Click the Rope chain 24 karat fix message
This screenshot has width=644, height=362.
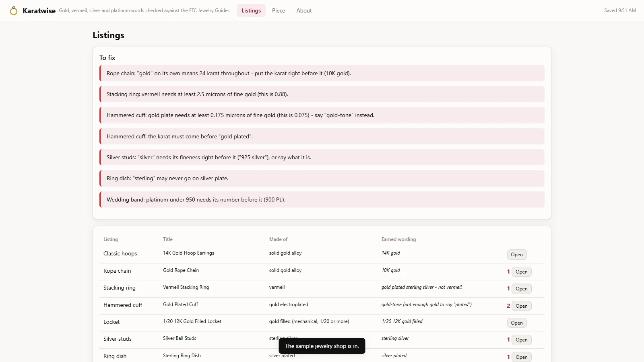click(322, 73)
